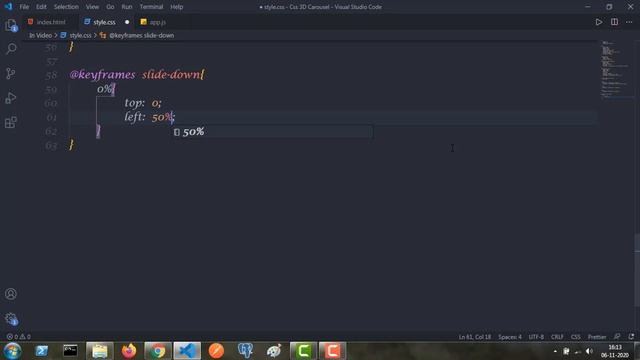The width and height of the screenshot is (640, 360).
Task: Open Run and Debug view
Action: (11, 98)
